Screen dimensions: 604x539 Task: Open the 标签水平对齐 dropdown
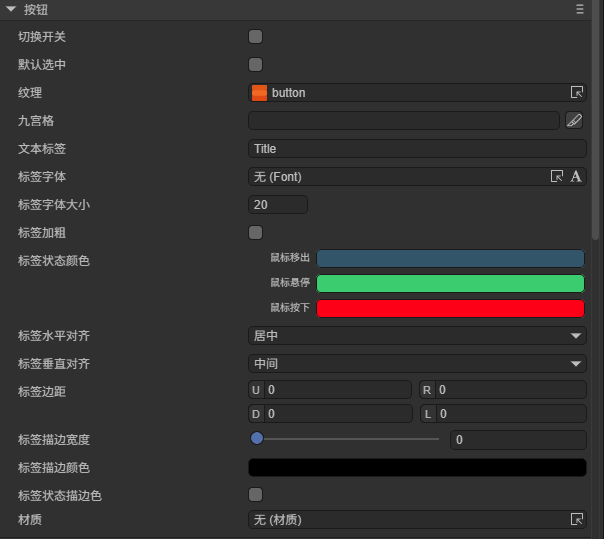(417, 336)
